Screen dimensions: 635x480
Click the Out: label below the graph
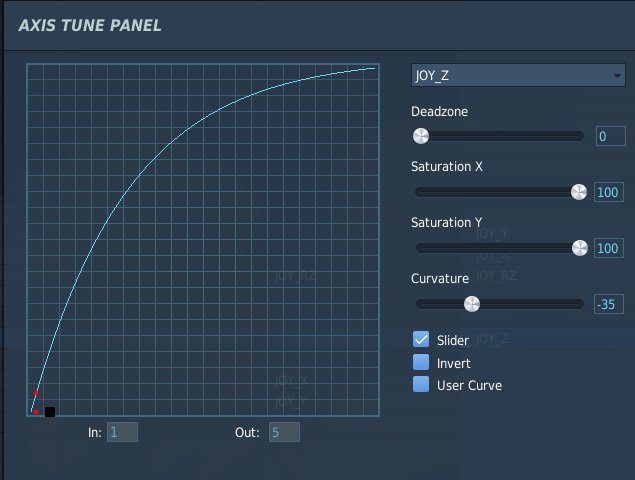coord(247,433)
